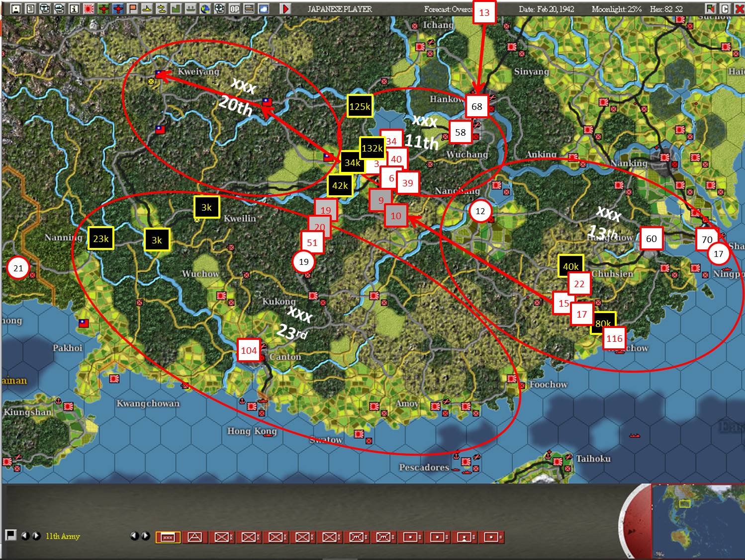Screen dimensions: 745x560
Task: Click the 'C' button in the top-right corner
Action: tap(725, 9)
